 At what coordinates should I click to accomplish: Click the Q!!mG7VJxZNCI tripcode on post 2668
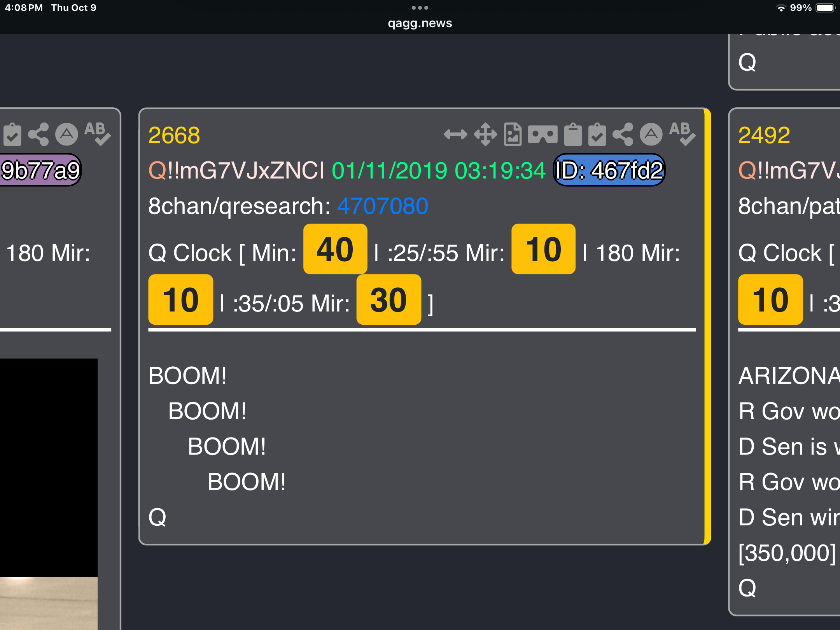[x=236, y=170]
